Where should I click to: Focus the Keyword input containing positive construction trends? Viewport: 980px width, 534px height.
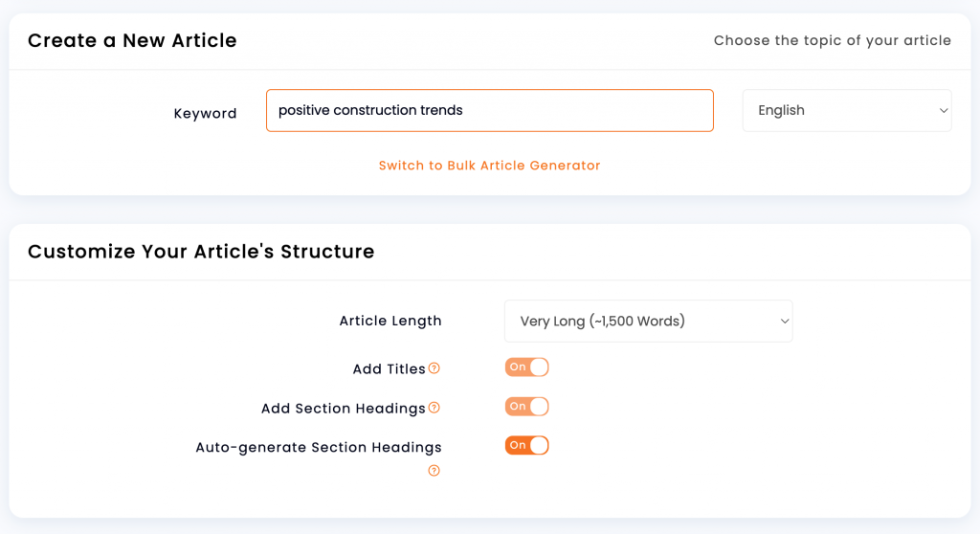point(489,111)
